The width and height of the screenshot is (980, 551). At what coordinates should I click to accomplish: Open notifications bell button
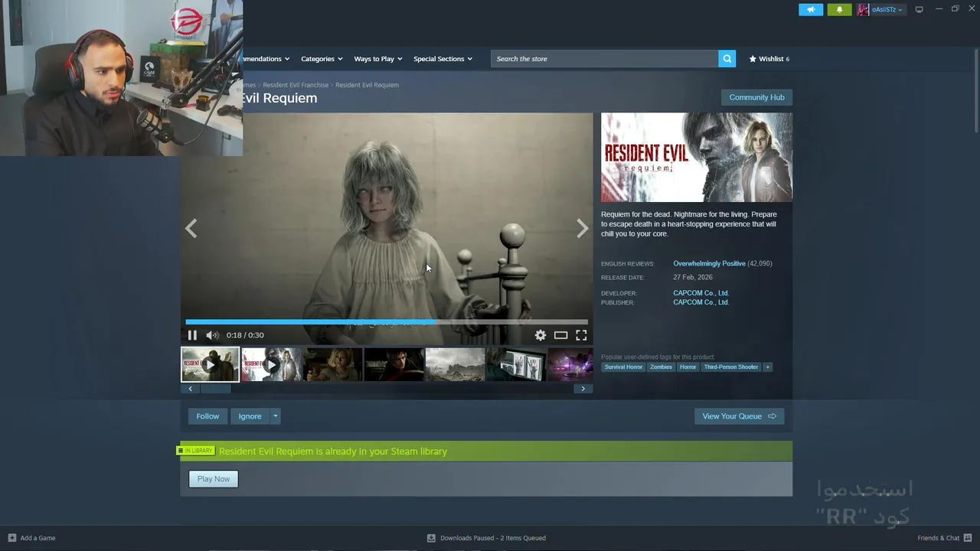coord(839,9)
